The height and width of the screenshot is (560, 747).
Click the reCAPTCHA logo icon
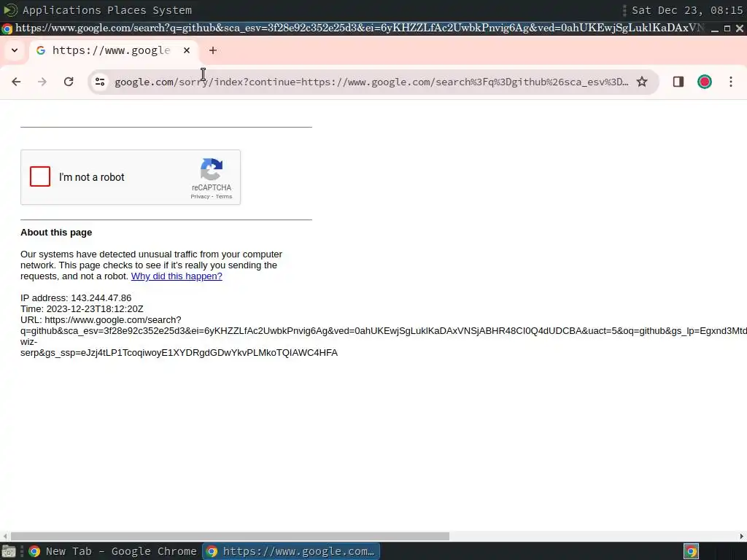212,169
